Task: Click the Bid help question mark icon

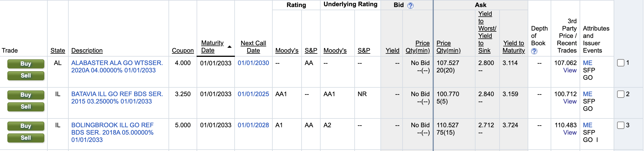Action: (410, 5)
